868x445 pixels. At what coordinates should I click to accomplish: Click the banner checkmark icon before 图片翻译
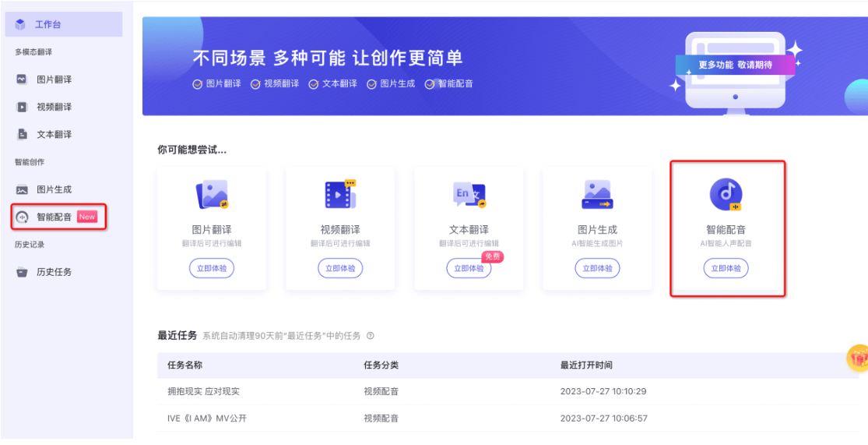tap(197, 84)
